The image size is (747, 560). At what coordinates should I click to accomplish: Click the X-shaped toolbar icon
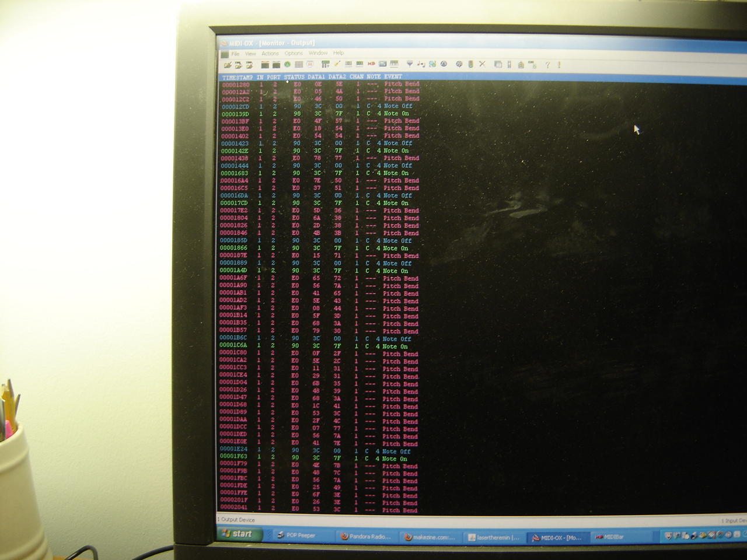(x=483, y=64)
